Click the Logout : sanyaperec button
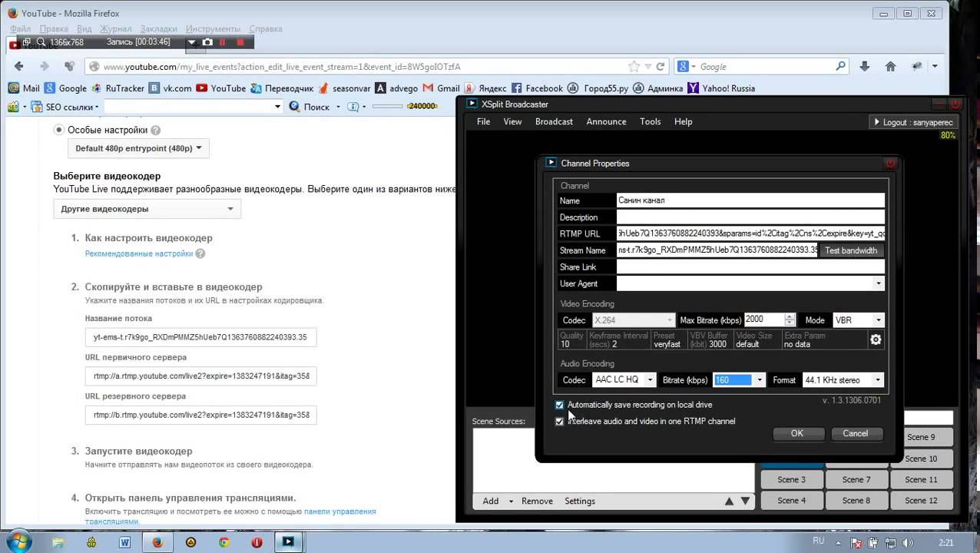This screenshot has width=980, height=553. point(912,122)
